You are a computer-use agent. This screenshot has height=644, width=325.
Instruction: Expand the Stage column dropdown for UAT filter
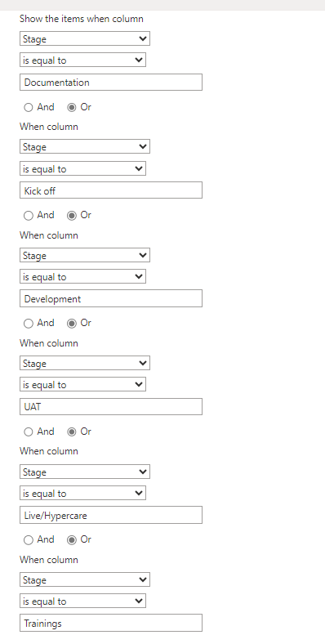click(85, 363)
